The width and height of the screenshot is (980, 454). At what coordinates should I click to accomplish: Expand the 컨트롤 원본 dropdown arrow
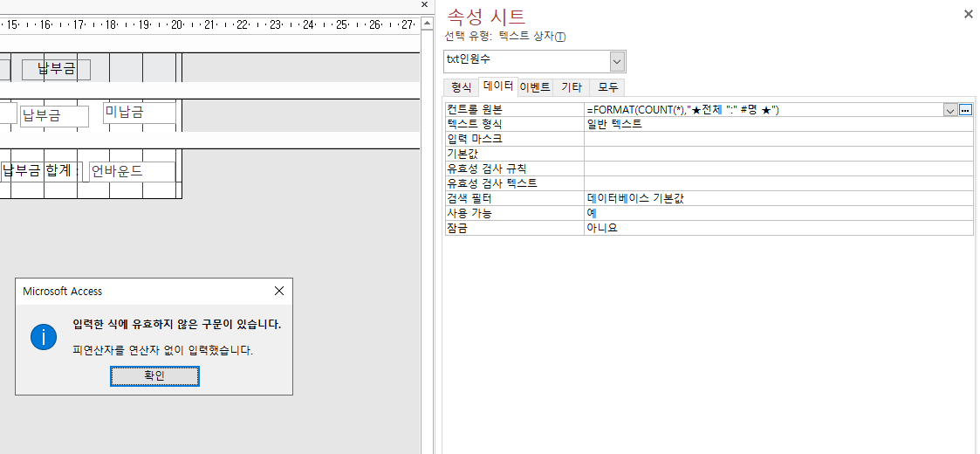(x=949, y=110)
